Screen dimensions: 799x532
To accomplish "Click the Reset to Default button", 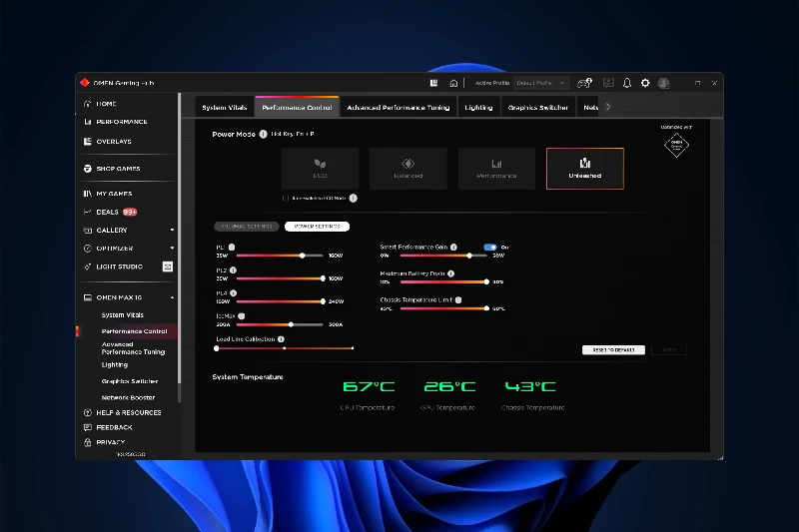I will (x=613, y=350).
